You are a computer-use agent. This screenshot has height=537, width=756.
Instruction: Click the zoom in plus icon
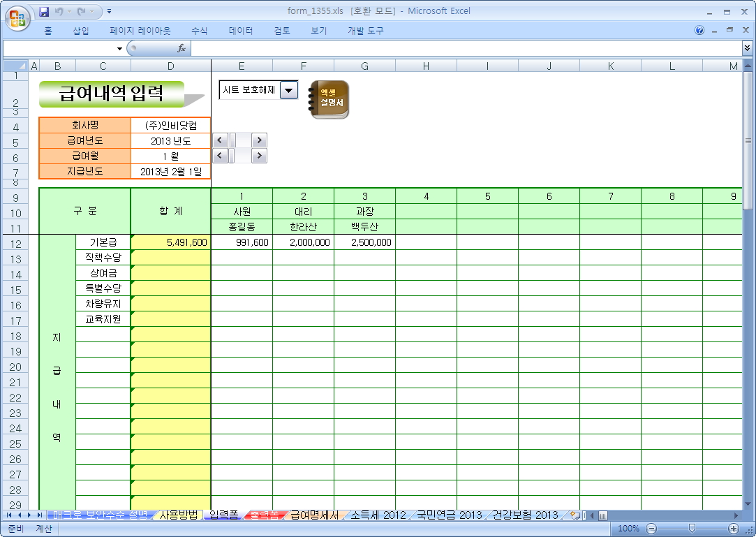(734, 529)
